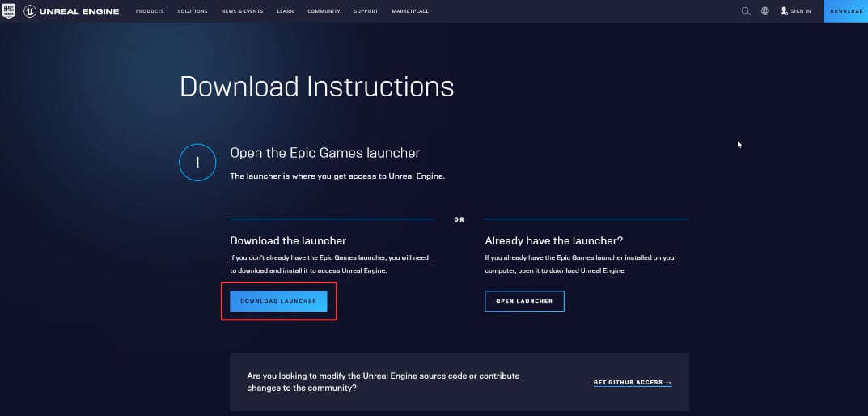Click the header Download button
868x416 pixels.
tap(846, 11)
